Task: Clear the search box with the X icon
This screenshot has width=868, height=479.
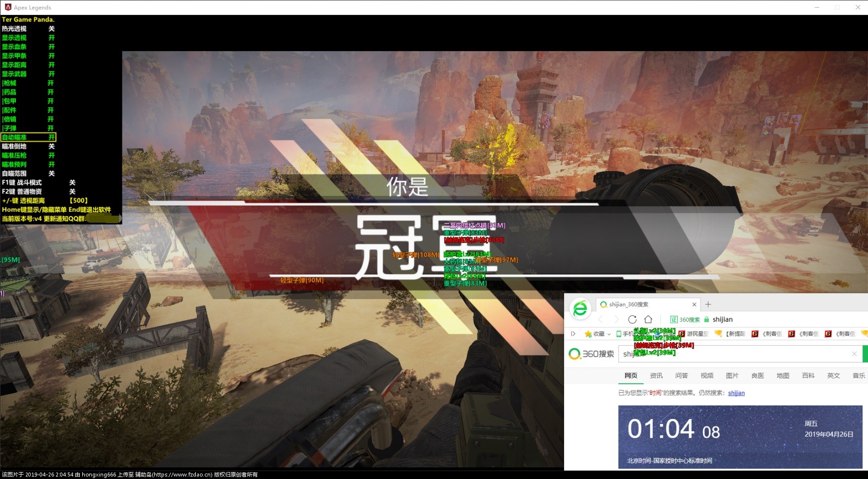Action: click(854, 354)
